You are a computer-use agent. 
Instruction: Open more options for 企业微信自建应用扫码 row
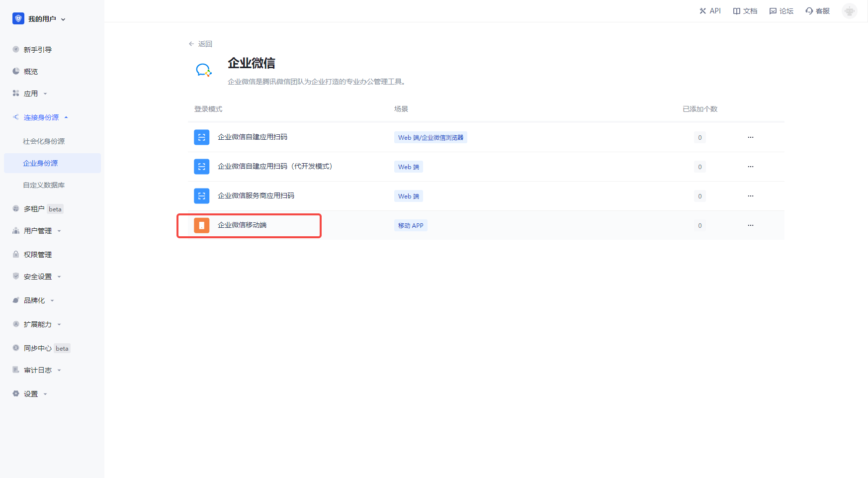coord(750,137)
